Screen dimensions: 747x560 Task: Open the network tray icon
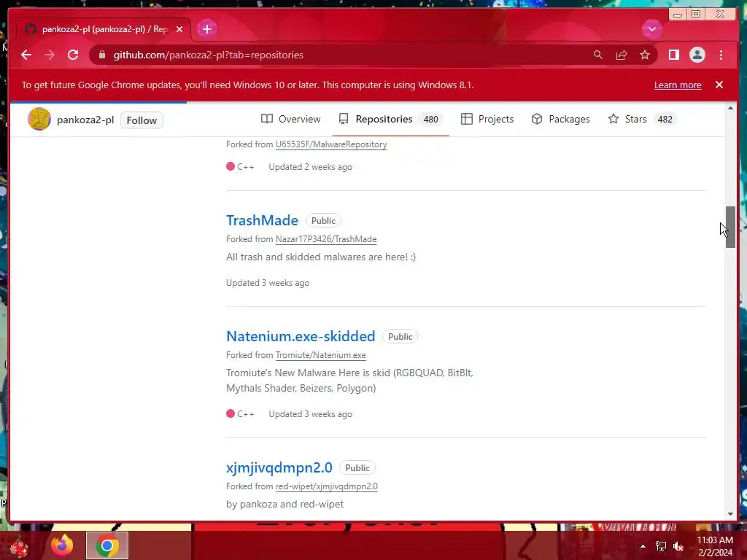coord(661,546)
